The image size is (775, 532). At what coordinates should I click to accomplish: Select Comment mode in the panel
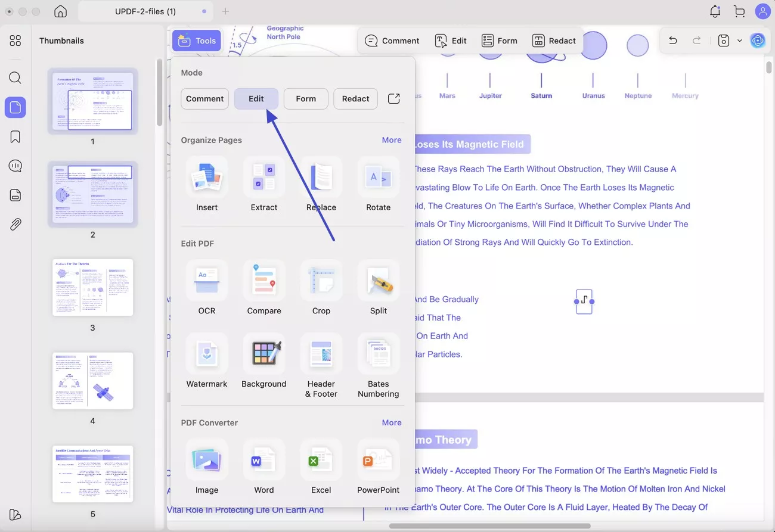point(204,98)
